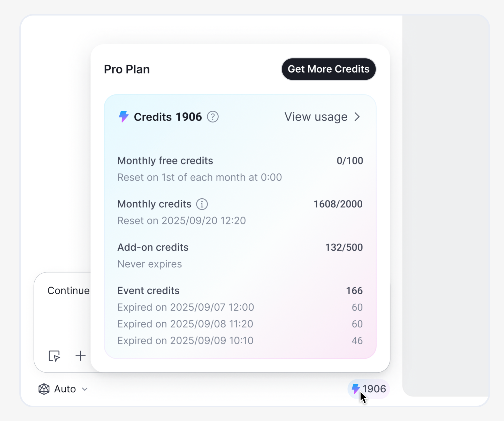Click the plus icon in the input box
This screenshot has height=426, width=504.
80,356
